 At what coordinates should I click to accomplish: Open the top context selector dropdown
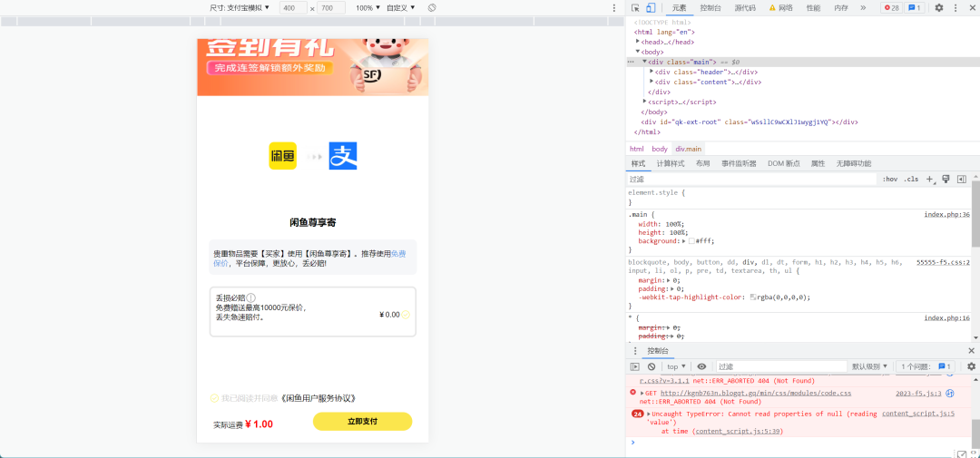[x=676, y=366]
